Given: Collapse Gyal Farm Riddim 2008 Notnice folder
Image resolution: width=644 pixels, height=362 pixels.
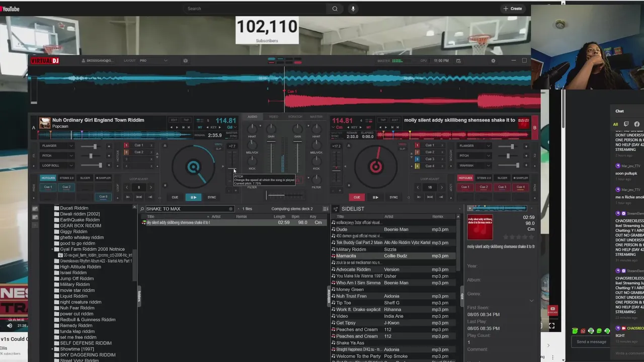Looking at the screenshot, I should tap(52, 249).
